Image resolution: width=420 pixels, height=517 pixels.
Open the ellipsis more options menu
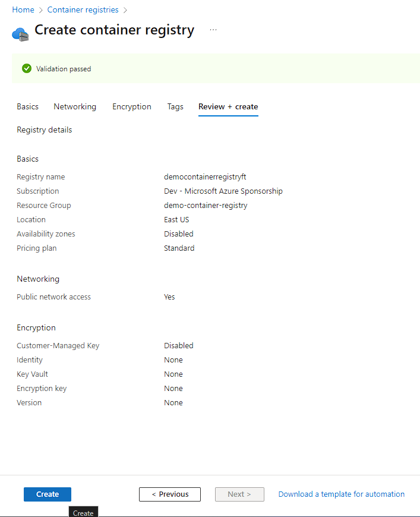[213, 30]
